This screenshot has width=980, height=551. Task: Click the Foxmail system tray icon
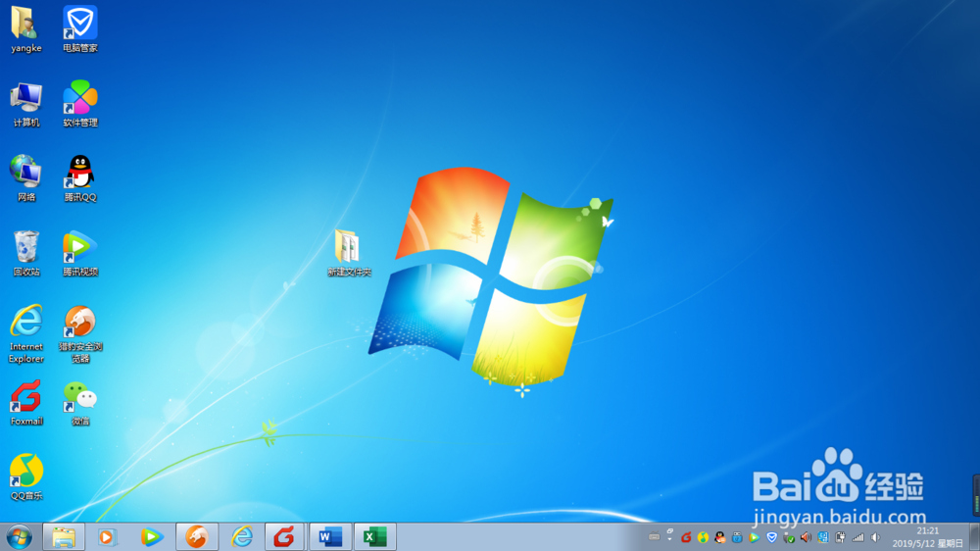[x=686, y=537]
